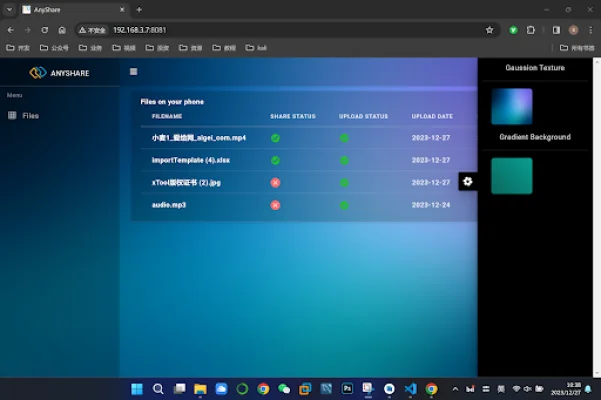
Task: Click the browser home icon
Action: (62, 30)
